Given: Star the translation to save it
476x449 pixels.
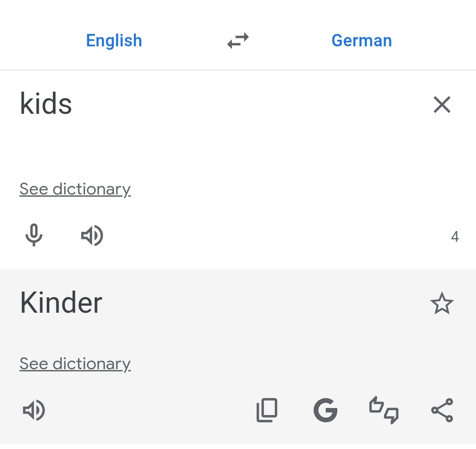Looking at the screenshot, I should [442, 303].
